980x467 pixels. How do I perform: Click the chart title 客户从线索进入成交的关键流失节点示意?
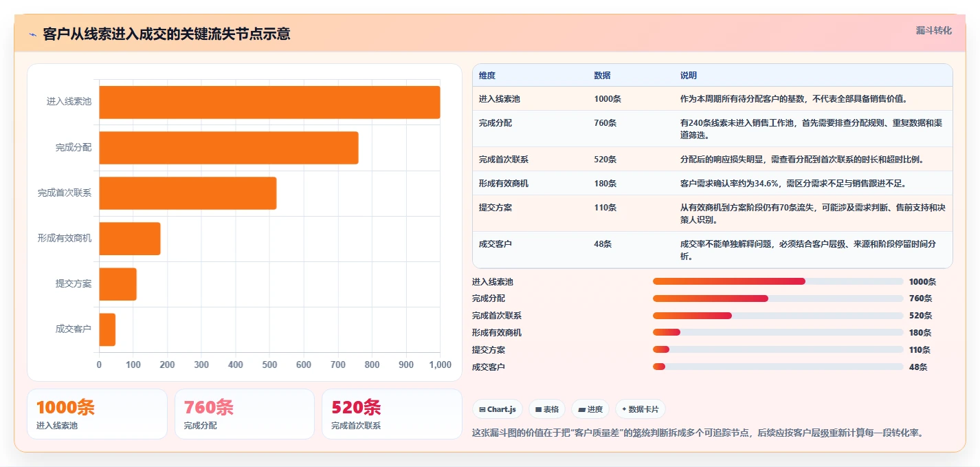tap(166, 34)
